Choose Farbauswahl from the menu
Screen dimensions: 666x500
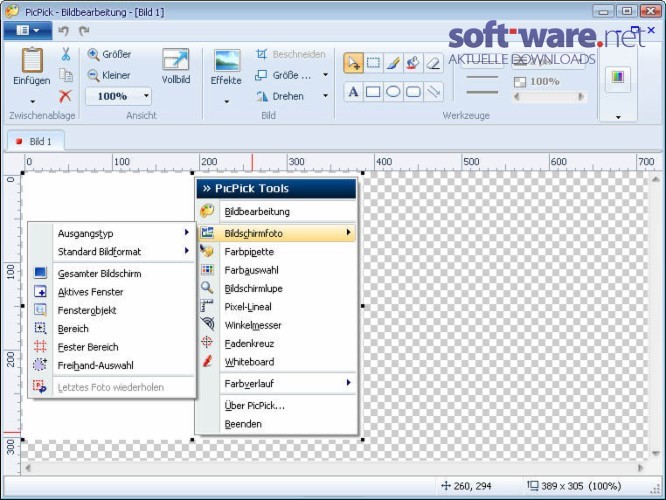(x=276, y=270)
